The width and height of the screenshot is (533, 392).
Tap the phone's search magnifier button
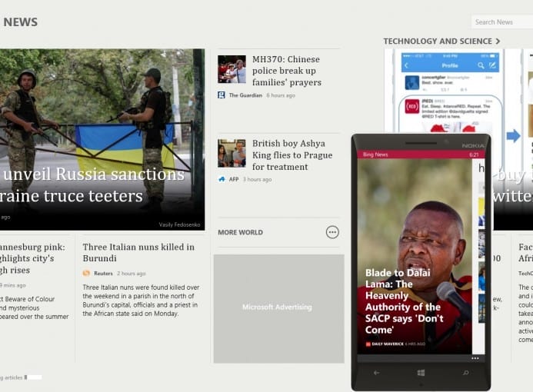[x=465, y=373]
